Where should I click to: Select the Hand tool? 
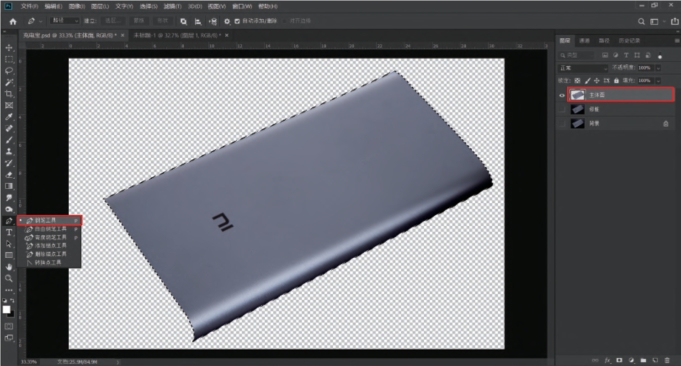pyautogui.click(x=9, y=267)
